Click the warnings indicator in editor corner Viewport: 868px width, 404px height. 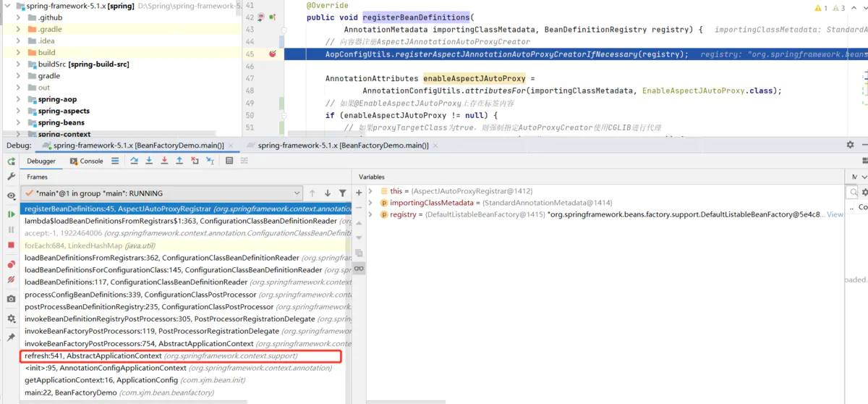click(x=828, y=8)
